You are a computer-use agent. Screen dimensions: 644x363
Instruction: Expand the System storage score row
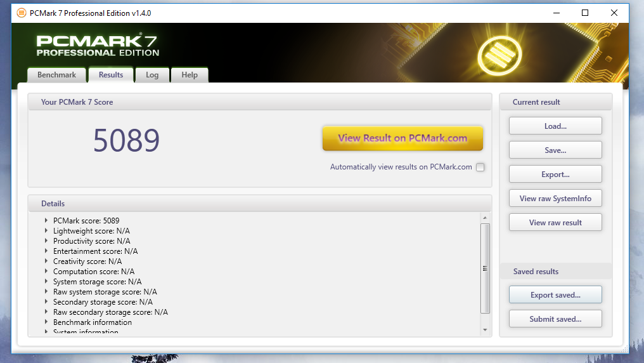(46, 281)
